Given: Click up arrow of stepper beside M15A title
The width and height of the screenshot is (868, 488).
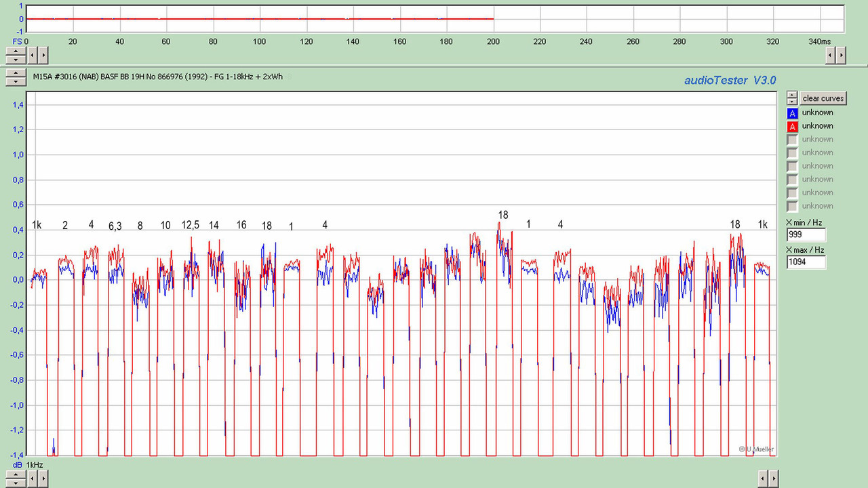Looking at the screenshot, I should tap(15, 73).
